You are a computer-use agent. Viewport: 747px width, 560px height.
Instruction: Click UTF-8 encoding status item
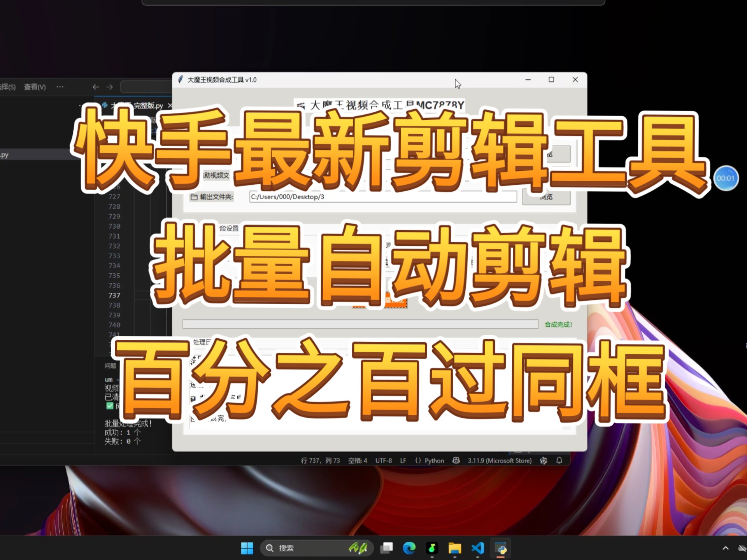[x=383, y=460]
